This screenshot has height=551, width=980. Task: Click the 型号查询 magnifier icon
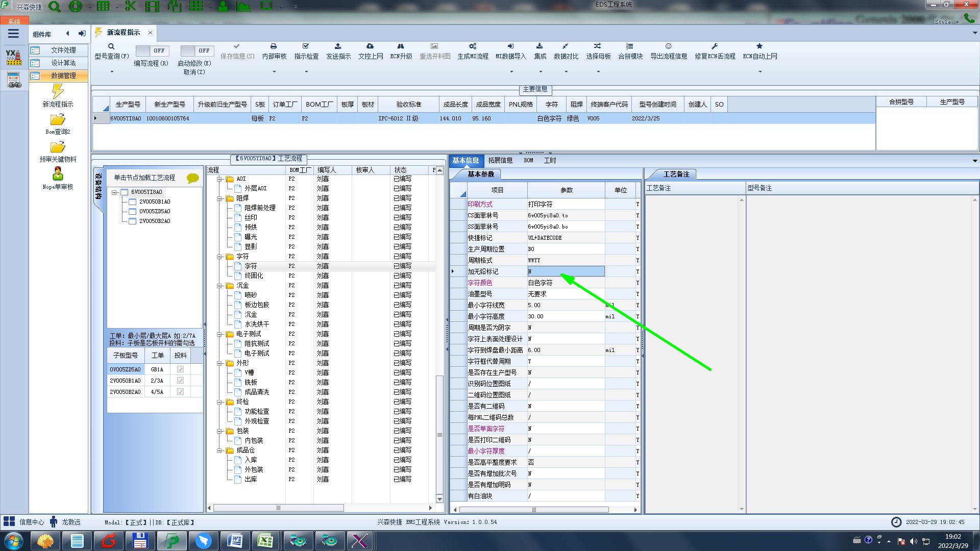point(111,46)
